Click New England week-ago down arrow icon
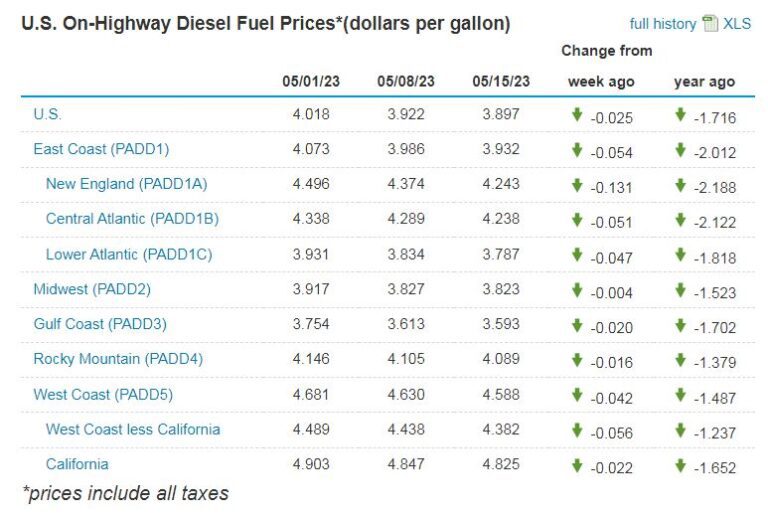This screenshot has width=768, height=518. click(577, 184)
